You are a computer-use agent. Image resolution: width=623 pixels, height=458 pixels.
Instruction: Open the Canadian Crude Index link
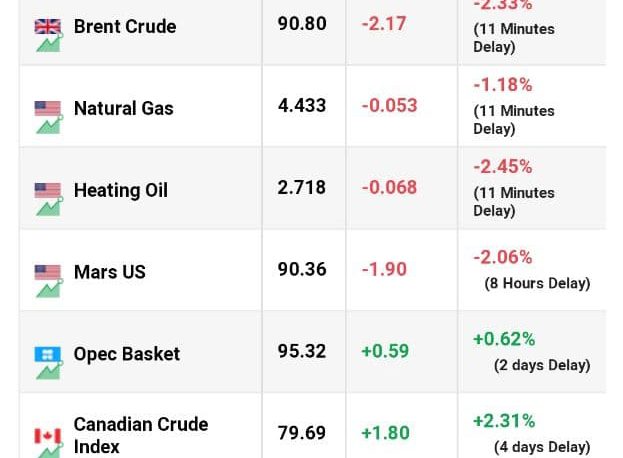[x=141, y=435]
